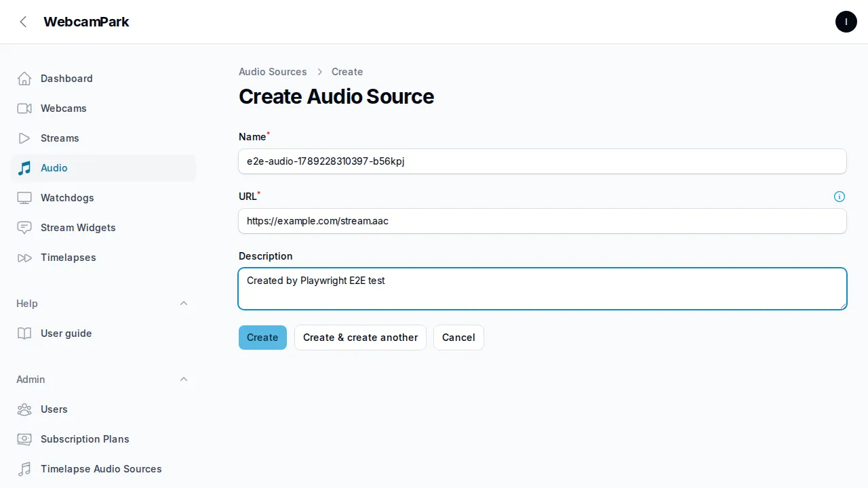Open Webcams from the sidebar
Image resolution: width=868 pixels, height=488 pixels.
point(103,108)
